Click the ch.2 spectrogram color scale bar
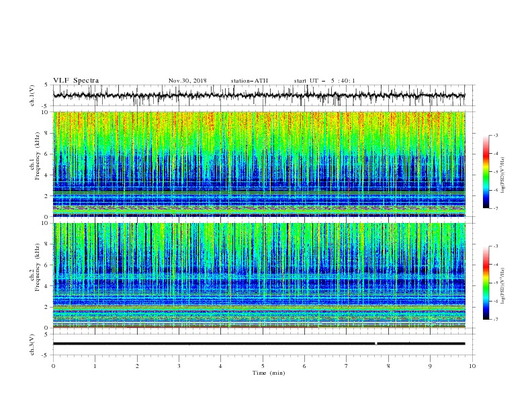The height and width of the screenshot is (411, 532). (x=486, y=283)
